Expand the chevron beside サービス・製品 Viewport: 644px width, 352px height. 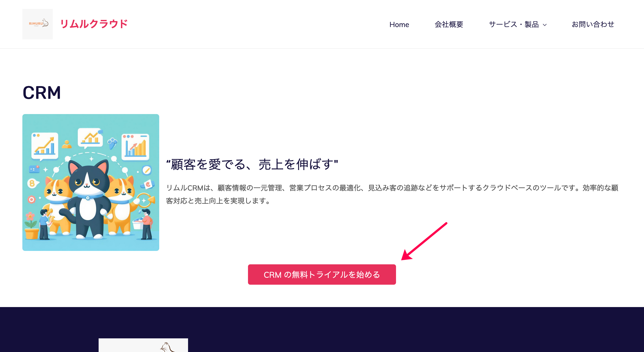(545, 25)
